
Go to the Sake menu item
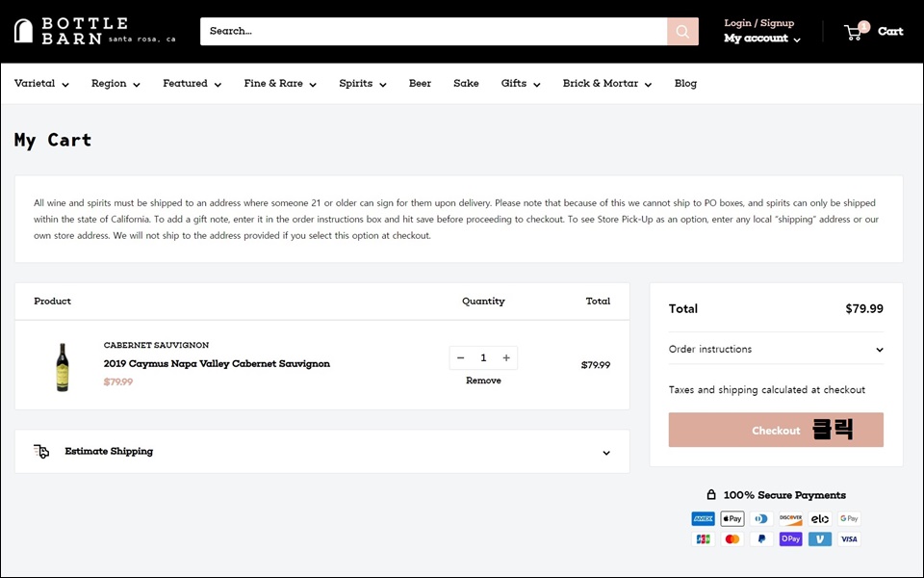(466, 84)
